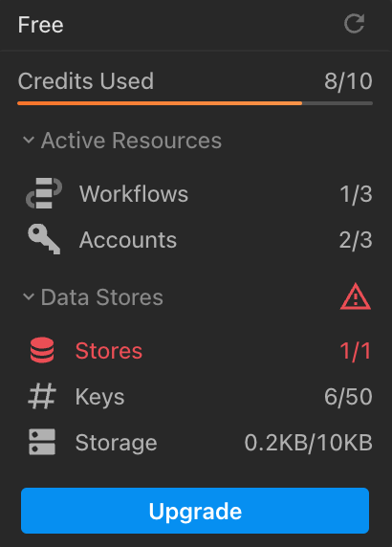The height and width of the screenshot is (547, 392).
Task: Click the Upgrade button
Action: [195, 511]
